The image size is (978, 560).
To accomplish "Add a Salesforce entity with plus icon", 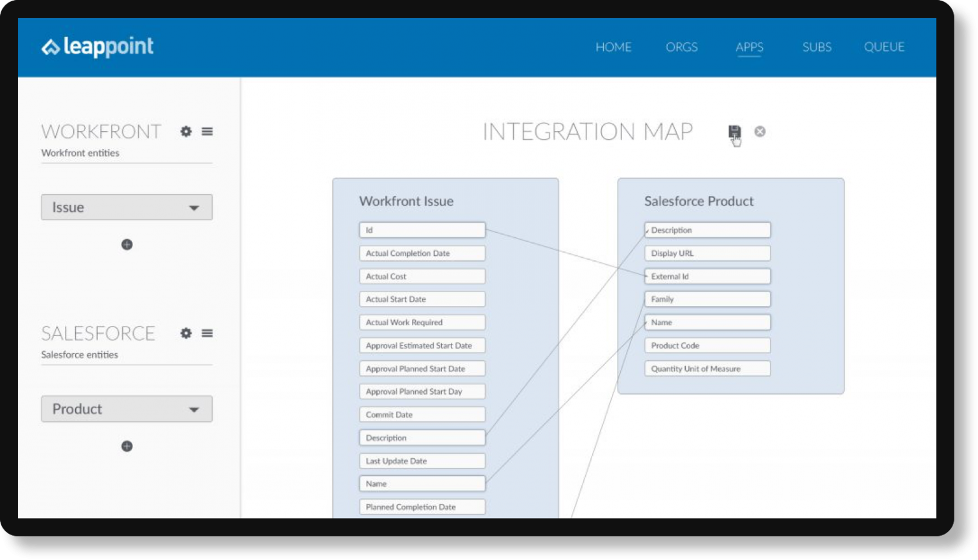I will 127,446.
